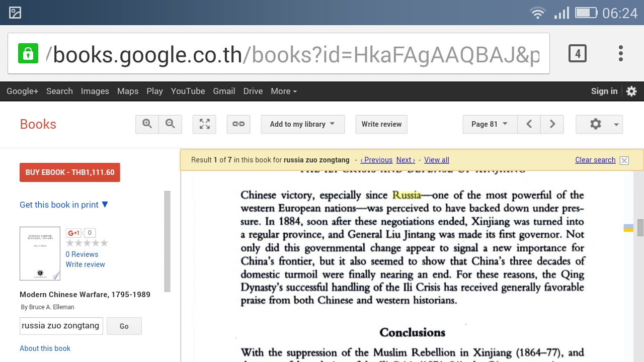This screenshot has width=644, height=362.
Task: Click the Go search button
Action: 124,326
